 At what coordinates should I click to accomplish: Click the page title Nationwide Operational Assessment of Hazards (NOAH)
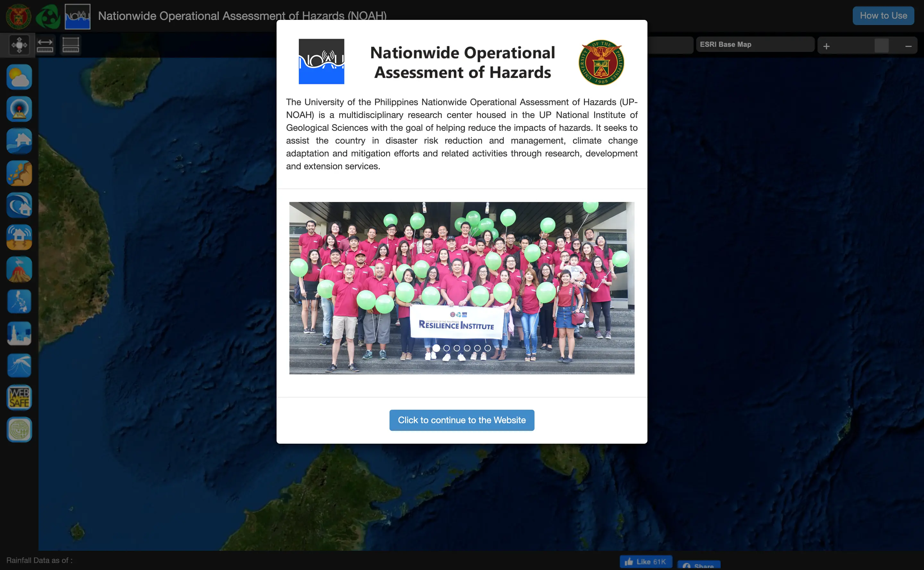pyautogui.click(x=242, y=16)
